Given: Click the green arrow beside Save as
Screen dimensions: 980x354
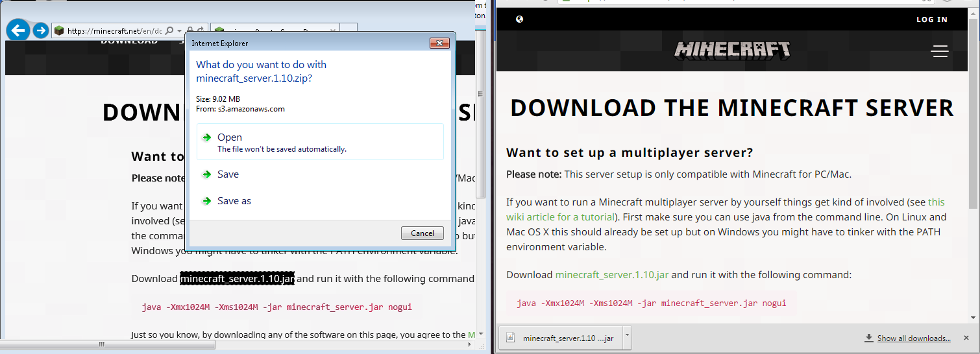Looking at the screenshot, I should click(206, 201).
